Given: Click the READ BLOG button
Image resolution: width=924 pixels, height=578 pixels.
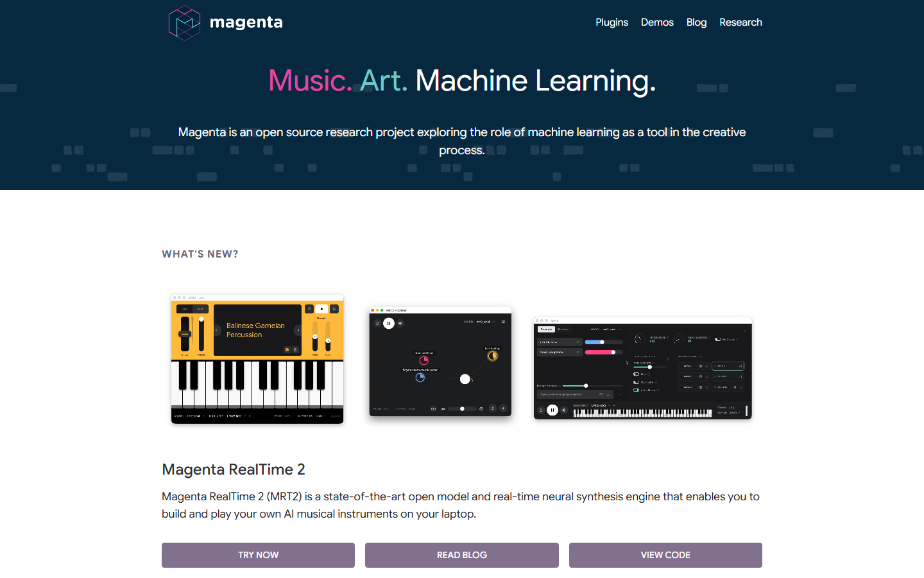Looking at the screenshot, I should (x=462, y=555).
